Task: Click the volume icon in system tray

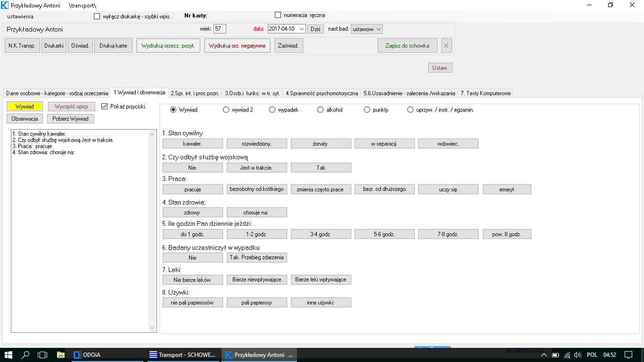Action: click(578, 354)
